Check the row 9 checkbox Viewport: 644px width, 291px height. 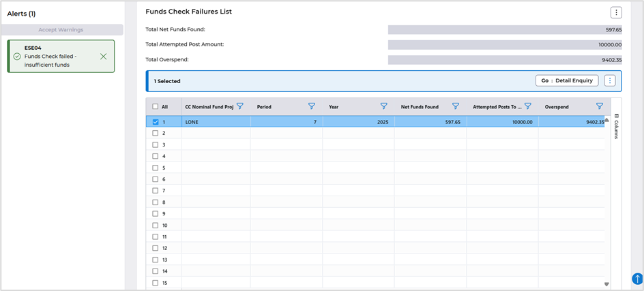156,213
